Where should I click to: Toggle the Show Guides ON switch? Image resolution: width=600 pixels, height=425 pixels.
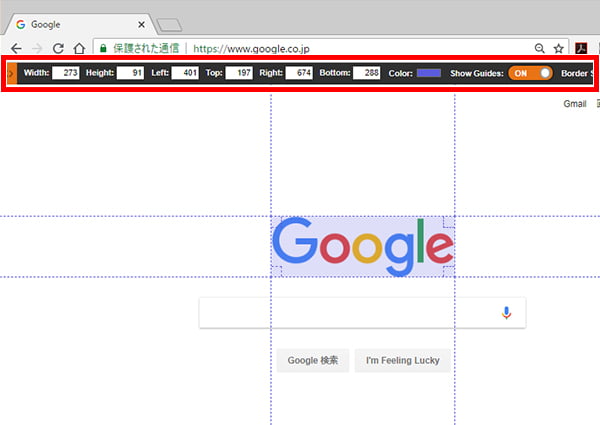(x=530, y=73)
